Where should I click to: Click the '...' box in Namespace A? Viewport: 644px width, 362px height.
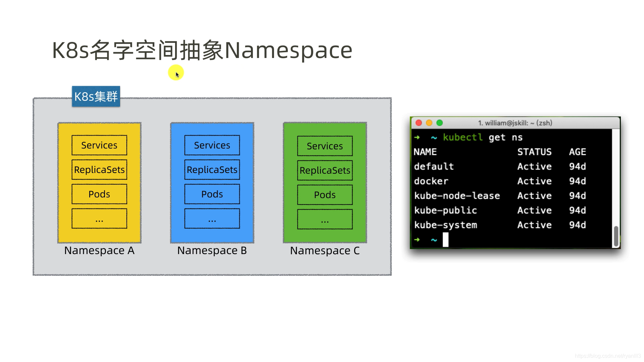(x=99, y=219)
